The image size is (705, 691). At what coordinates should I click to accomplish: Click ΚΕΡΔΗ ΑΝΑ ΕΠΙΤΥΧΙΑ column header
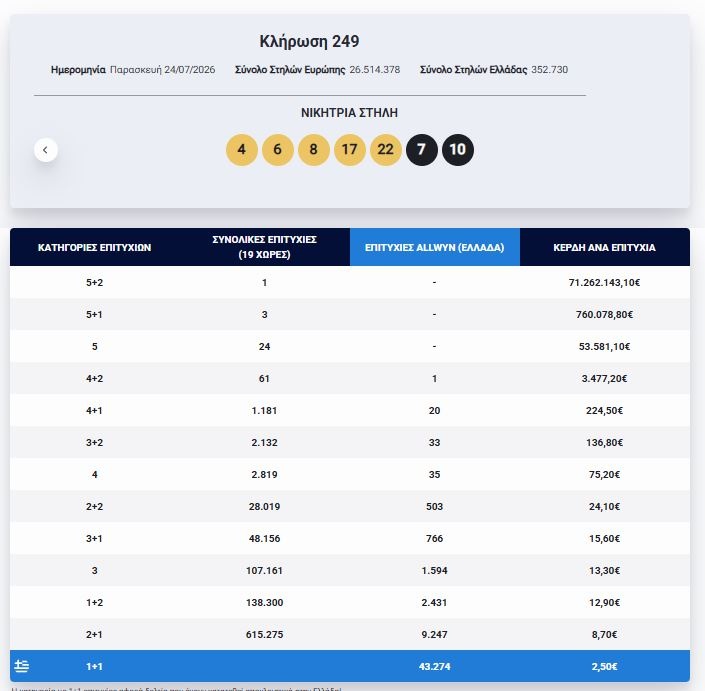[604, 247]
